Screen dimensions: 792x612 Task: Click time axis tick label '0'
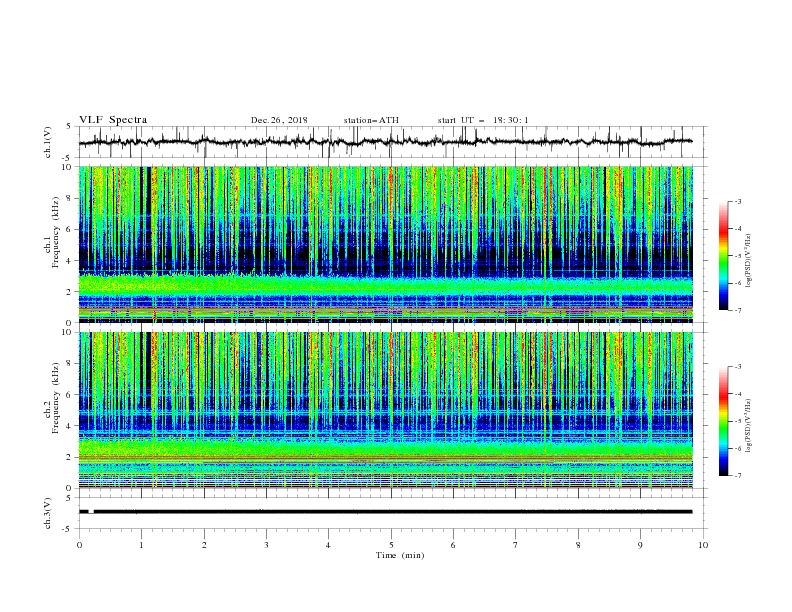[79, 545]
